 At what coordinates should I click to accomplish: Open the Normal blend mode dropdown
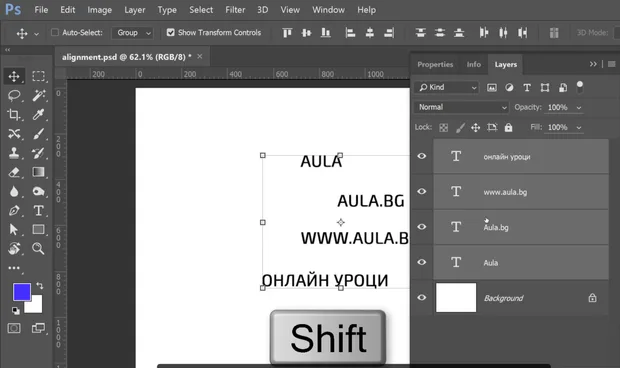[461, 107]
